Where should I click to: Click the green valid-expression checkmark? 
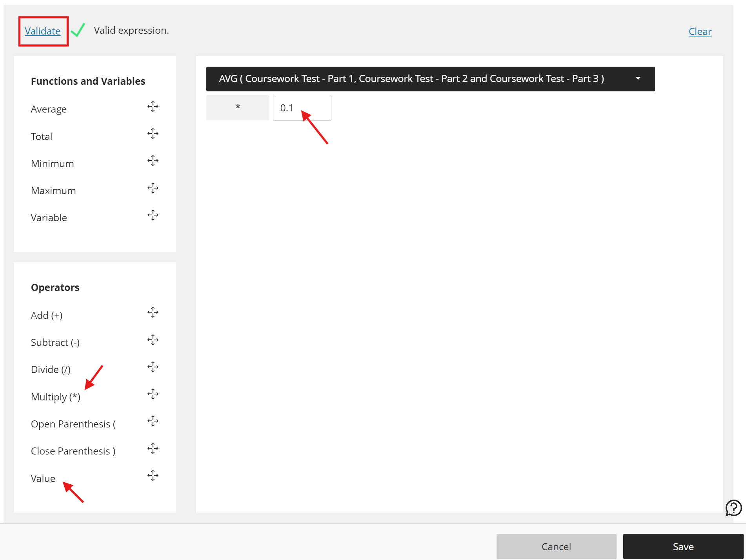(x=78, y=30)
